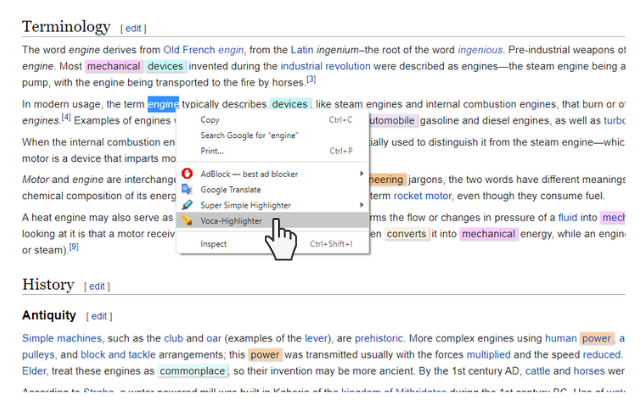Open AdBlock — best ad blocker entry
Image resolution: width=640 pixels, height=400 pixels.
coord(273,174)
